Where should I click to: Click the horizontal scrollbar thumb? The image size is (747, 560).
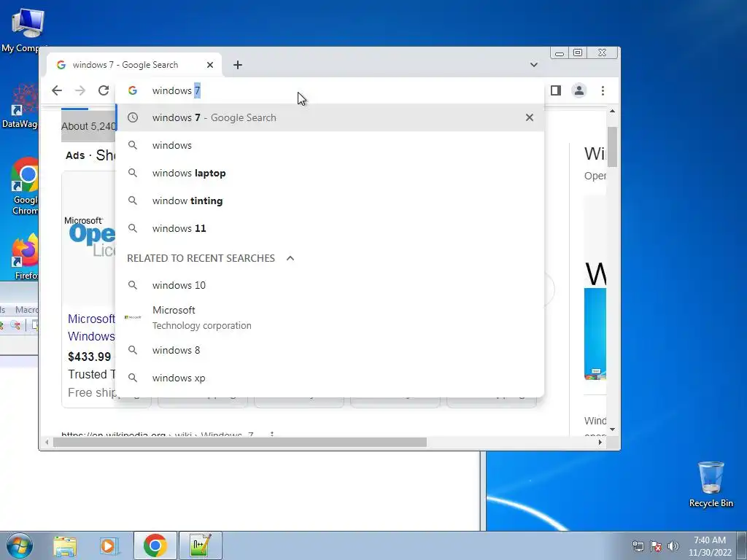click(x=239, y=443)
